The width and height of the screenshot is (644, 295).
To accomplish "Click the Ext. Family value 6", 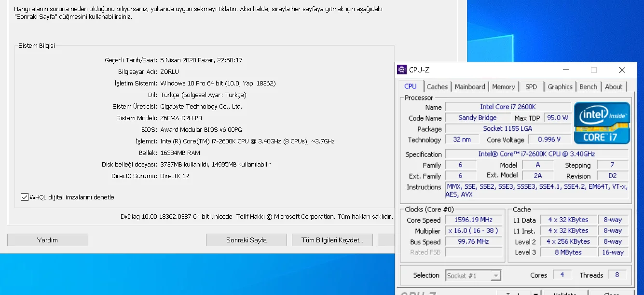I will click(461, 176).
